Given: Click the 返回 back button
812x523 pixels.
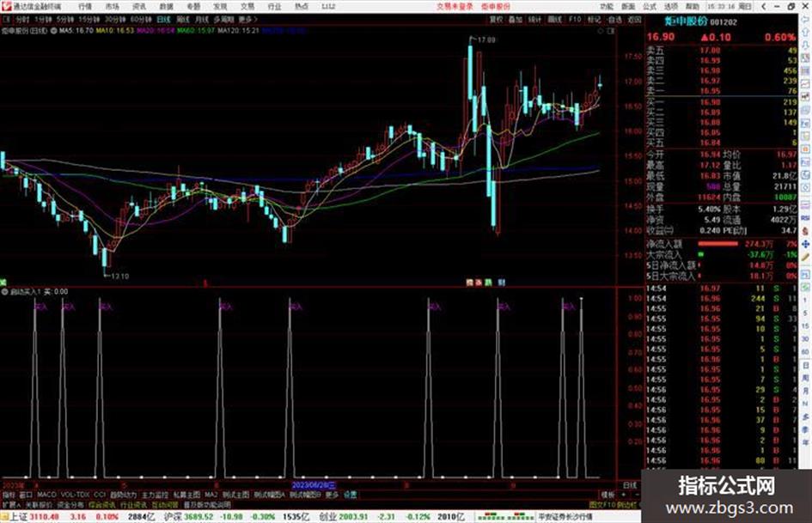Looking at the screenshot, I should click(634, 19).
